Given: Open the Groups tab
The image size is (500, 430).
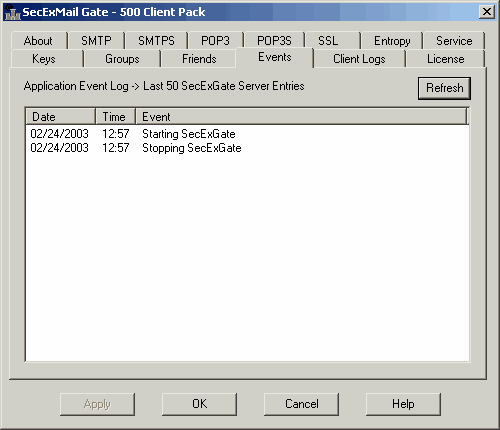Looking at the screenshot, I should click(122, 59).
